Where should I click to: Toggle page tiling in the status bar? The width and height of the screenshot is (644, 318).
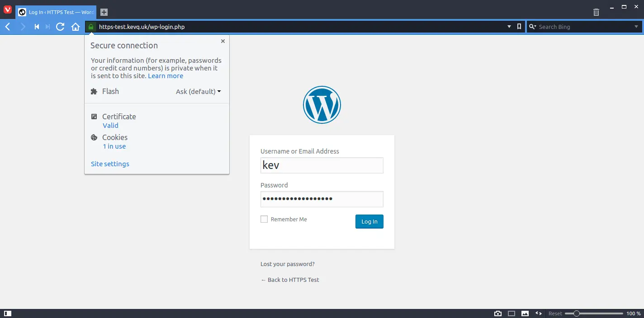(x=511, y=313)
